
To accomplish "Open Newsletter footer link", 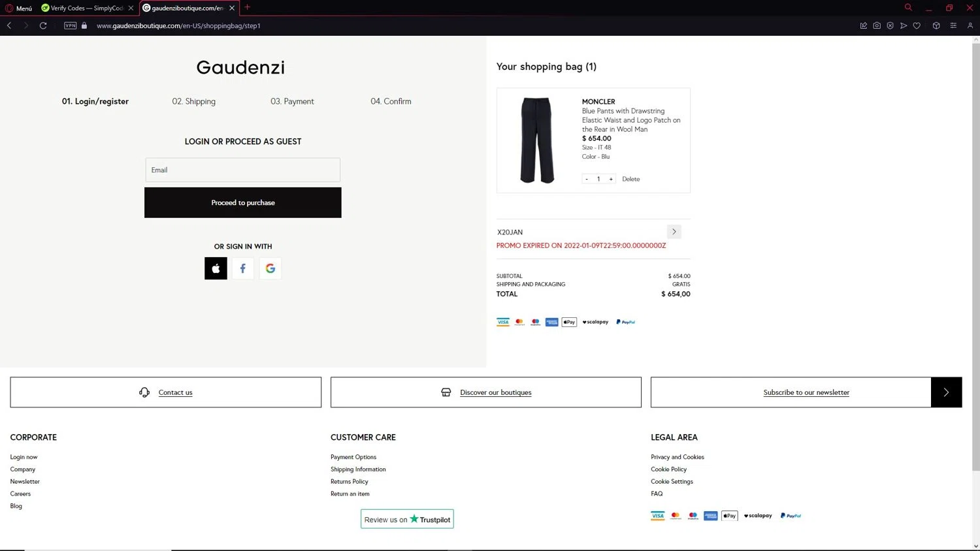I will click(x=25, y=482).
